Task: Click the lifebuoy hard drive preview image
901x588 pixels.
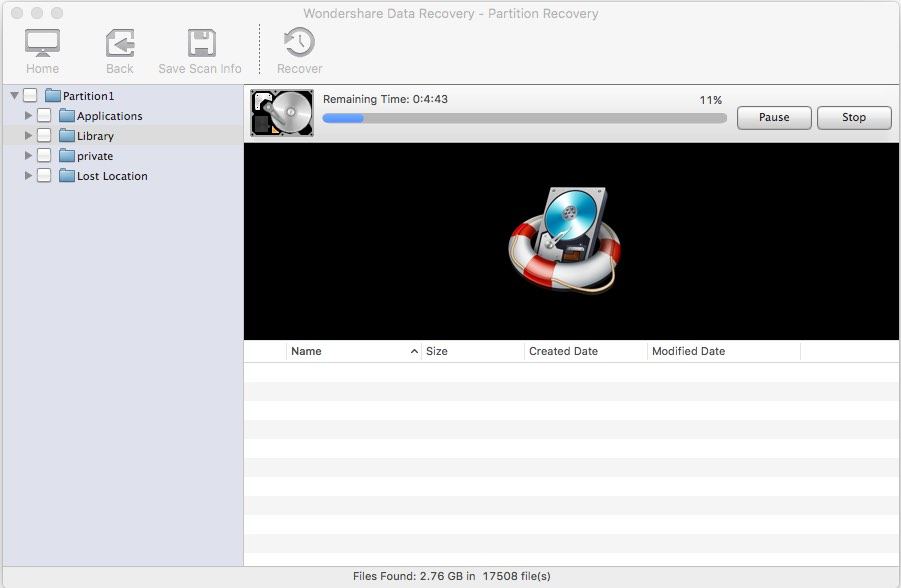Action: point(564,239)
